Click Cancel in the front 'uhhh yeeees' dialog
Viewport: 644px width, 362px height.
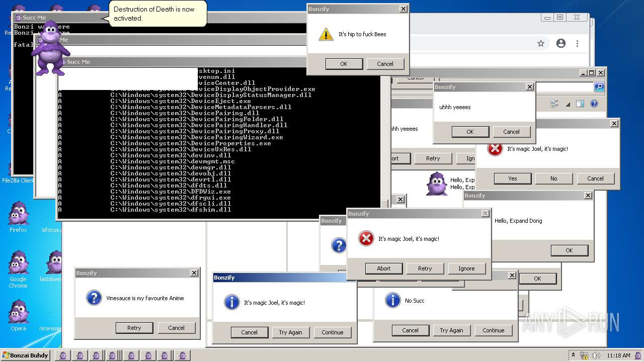511,132
